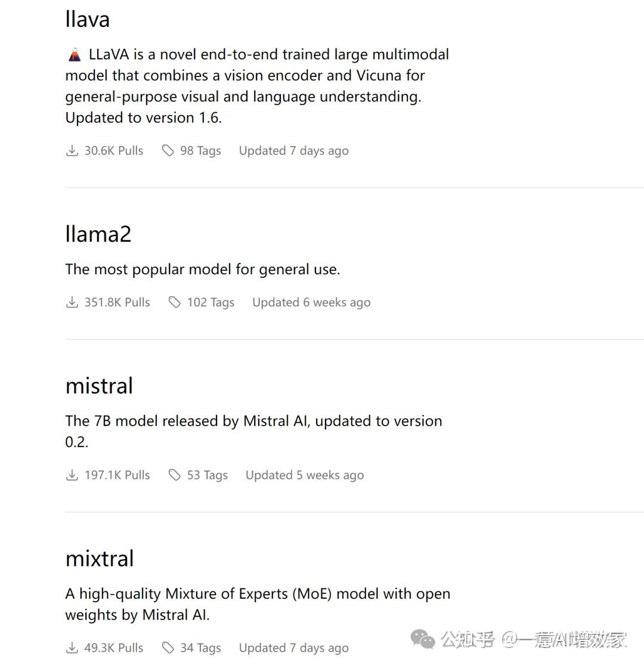Image resolution: width=644 pixels, height=666 pixels.
Task: Click the tag icon next to 34 Tags
Action: 168,648
